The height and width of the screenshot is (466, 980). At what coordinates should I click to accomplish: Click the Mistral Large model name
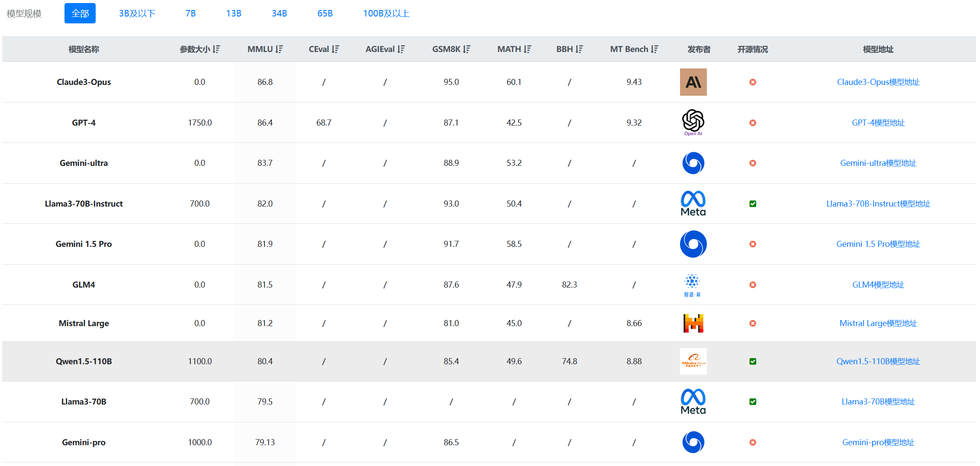pos(84,323)
